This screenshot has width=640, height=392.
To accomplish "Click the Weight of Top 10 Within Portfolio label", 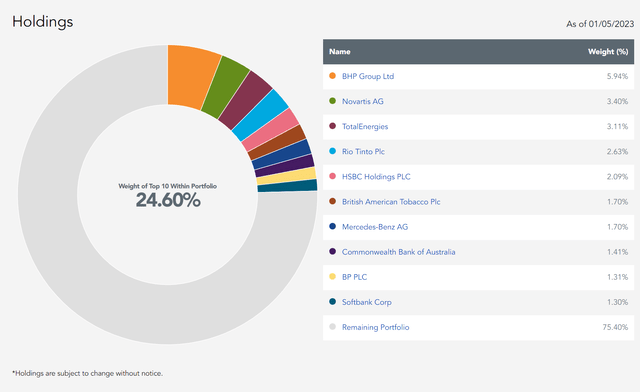I will point(167,186).
